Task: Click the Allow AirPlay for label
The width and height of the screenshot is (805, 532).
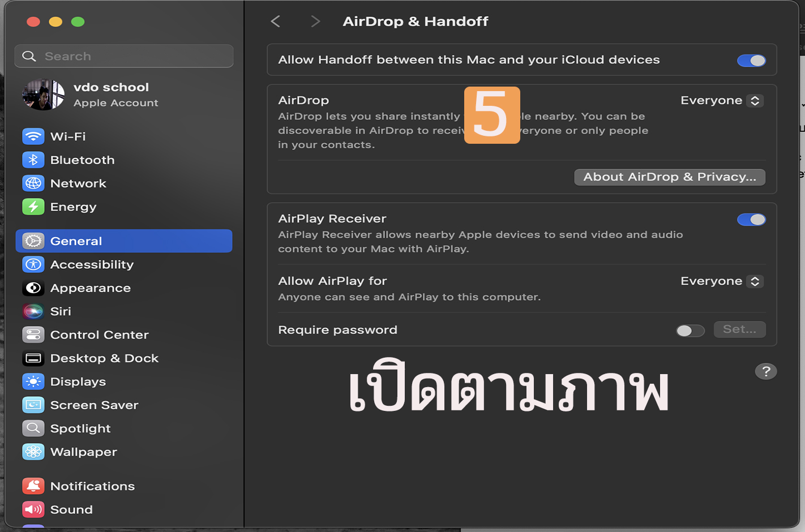Action: [332, 281]
